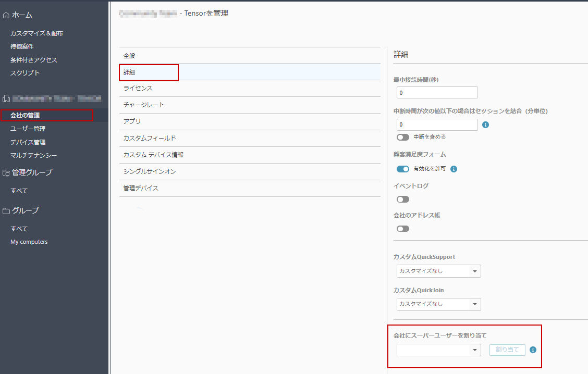Click the 最小接続時間 input field
Image resolution: width=588 pixels, height=374 pixels.
click(437, 93)
